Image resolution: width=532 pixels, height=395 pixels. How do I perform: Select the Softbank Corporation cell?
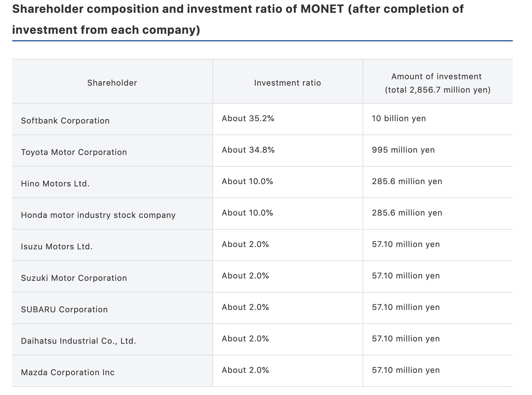[65, 121]
